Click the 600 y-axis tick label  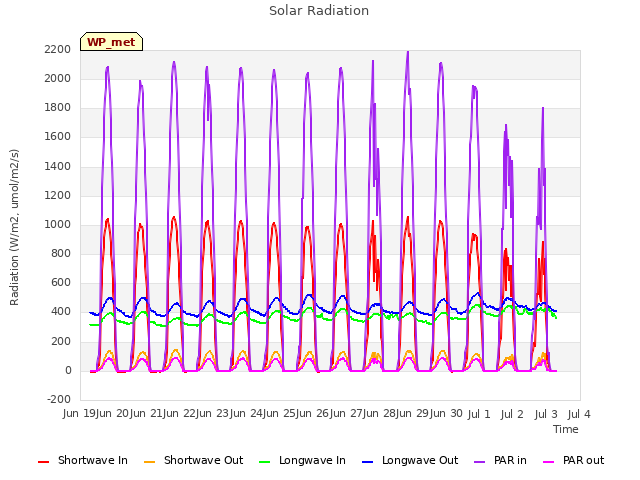click(x=61, y=283)
